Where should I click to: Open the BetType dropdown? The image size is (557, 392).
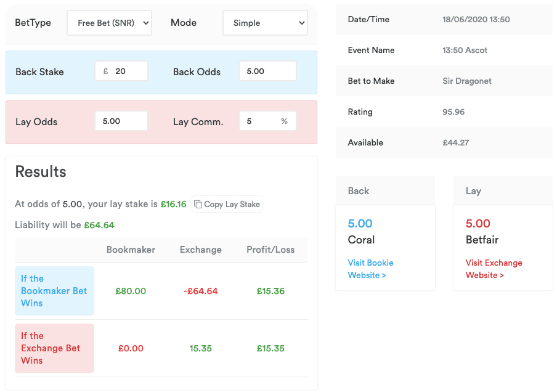(109, 23)
